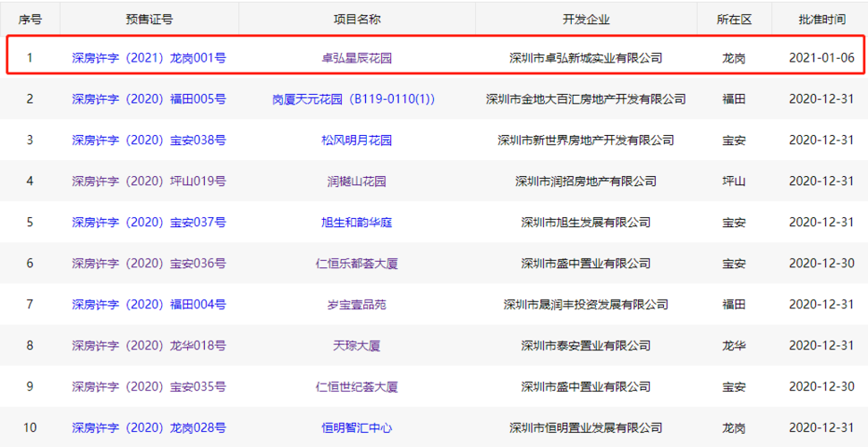The width and height of the screenshot is (868, 447).
Task: Open permit link 深房许字（2020）宝安035号
Action: click(x=149, y=387)
